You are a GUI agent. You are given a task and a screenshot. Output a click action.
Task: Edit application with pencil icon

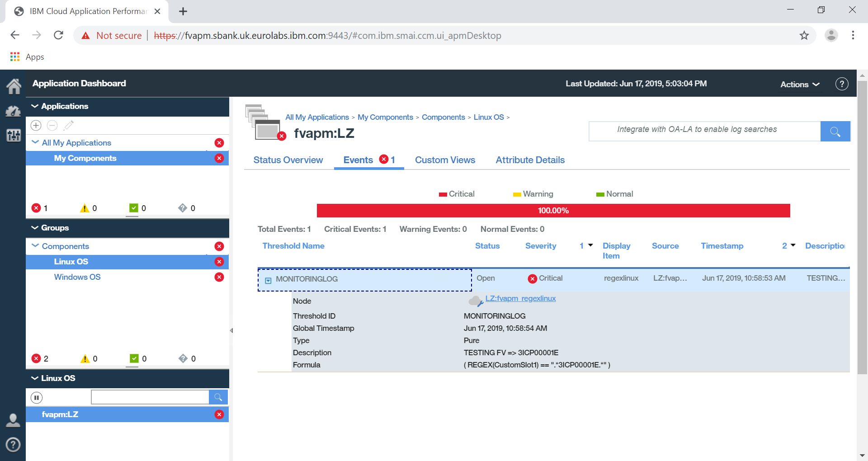point(69,125)
